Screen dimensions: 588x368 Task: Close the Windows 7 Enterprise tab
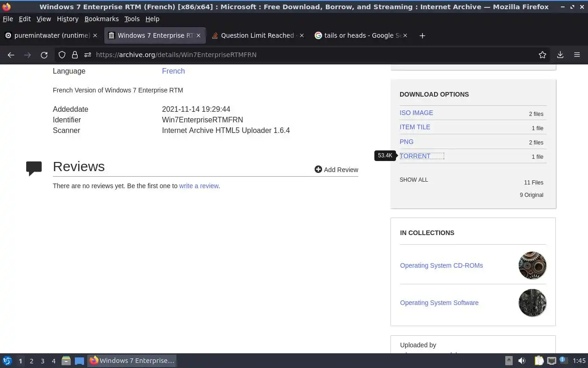198,35
